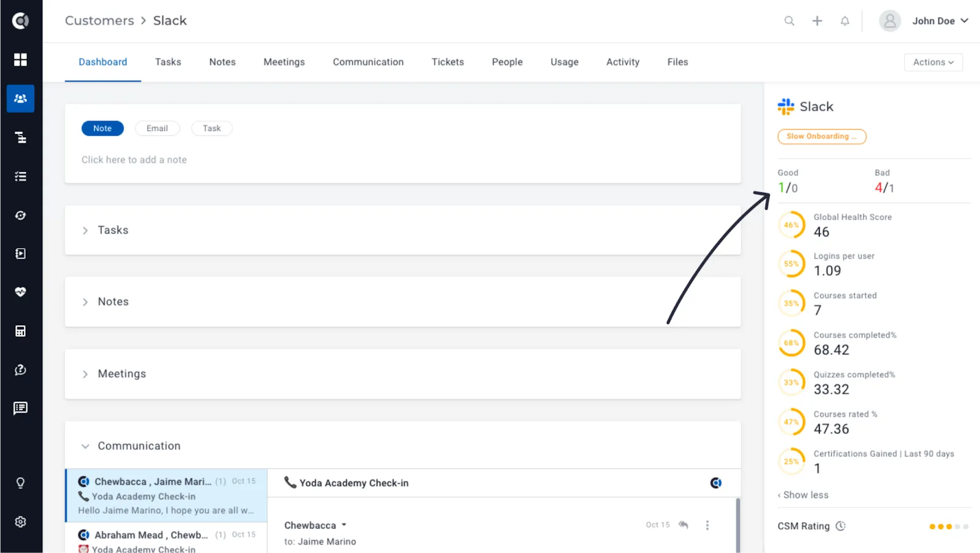Open the Actions dropdown
This screenshot has height=553, width=980.
(933, 62)
